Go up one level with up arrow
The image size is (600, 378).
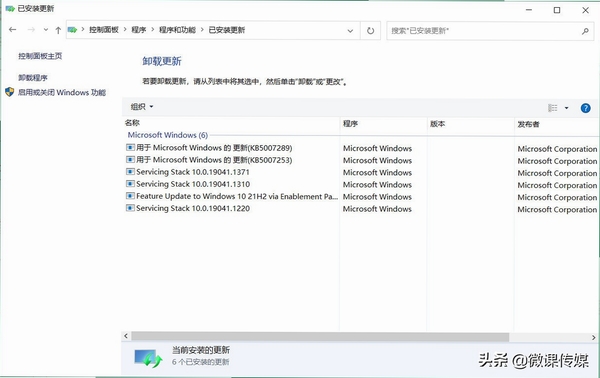(x=58, y=30)
